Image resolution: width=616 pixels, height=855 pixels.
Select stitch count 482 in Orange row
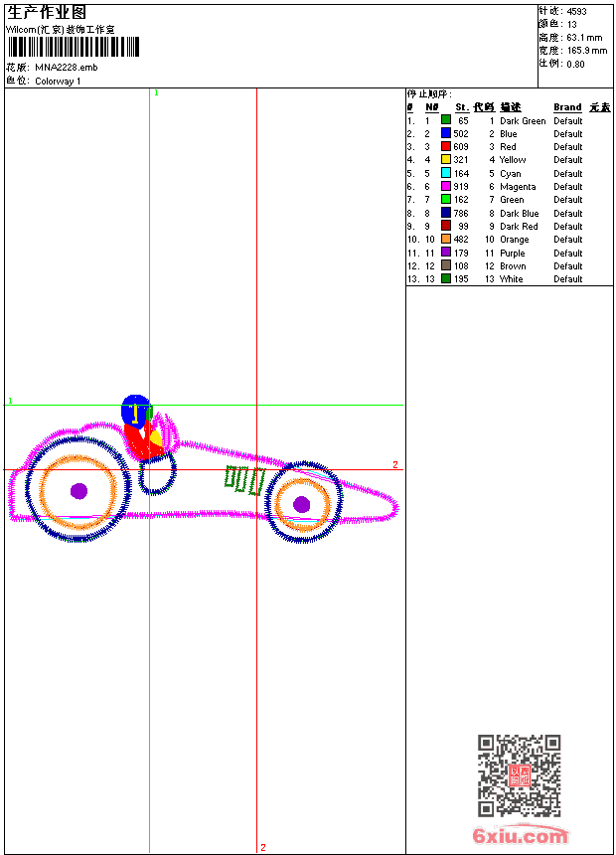coord(461,240)
